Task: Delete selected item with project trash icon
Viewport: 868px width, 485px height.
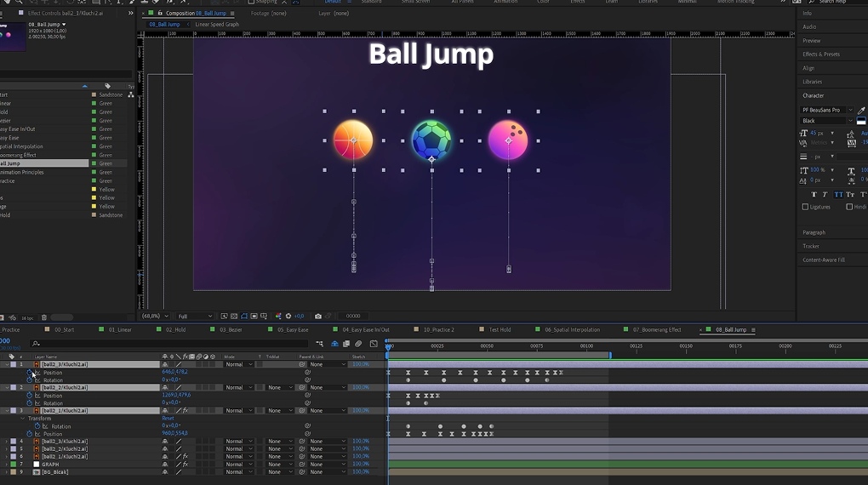Action: 44,318
